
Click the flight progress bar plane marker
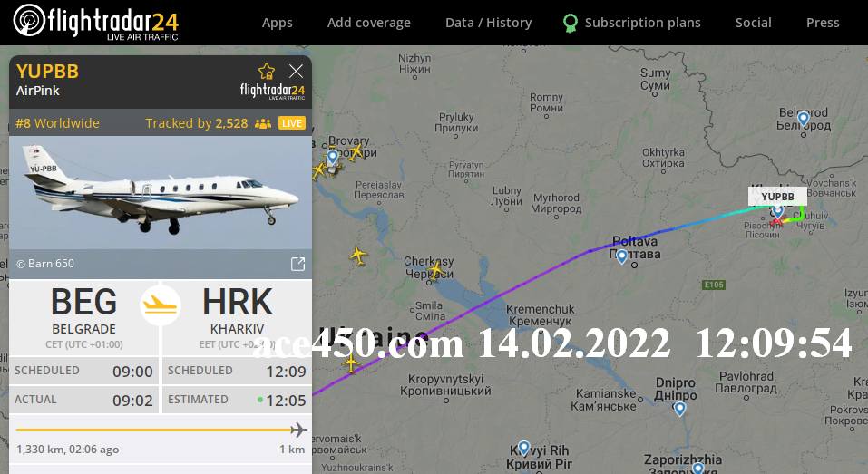point(299,430)
